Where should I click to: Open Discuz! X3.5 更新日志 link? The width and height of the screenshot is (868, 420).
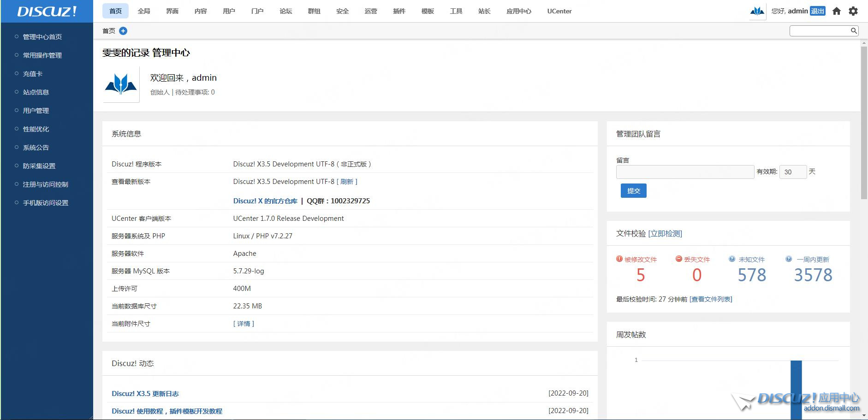[x=145, y=394]
